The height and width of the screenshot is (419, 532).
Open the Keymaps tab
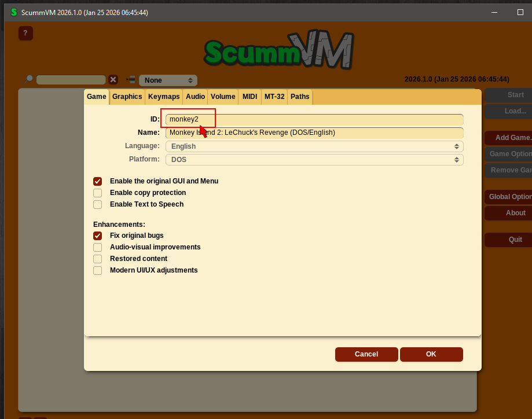(x=164, y=97)
